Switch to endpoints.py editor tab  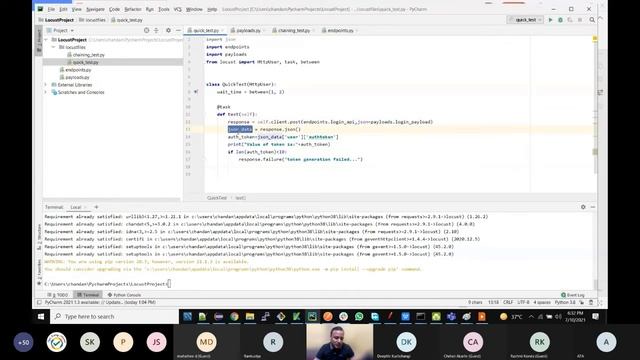coord(340,30)
